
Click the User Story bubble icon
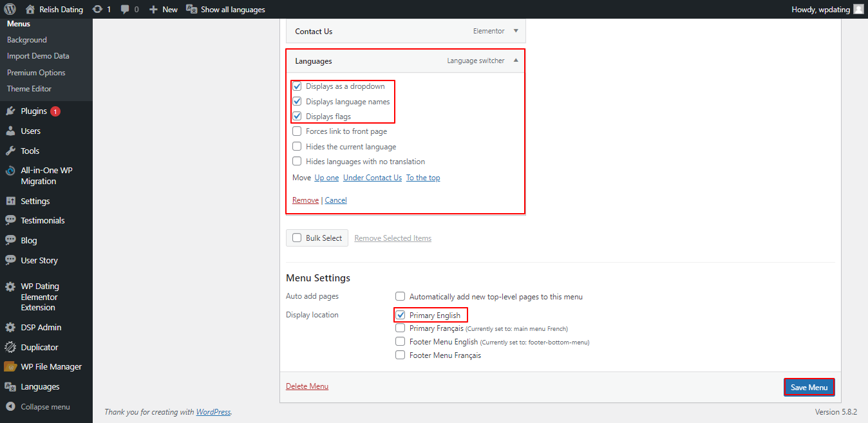(10, 260)
